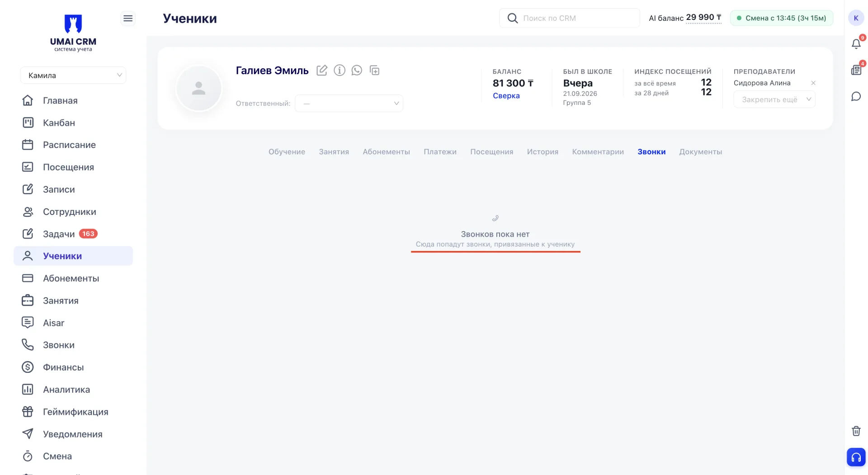Collapse sidebar with the hamburger menu icon
The width and height of the screenshot is (868, 475).
(x=128, y=18)
